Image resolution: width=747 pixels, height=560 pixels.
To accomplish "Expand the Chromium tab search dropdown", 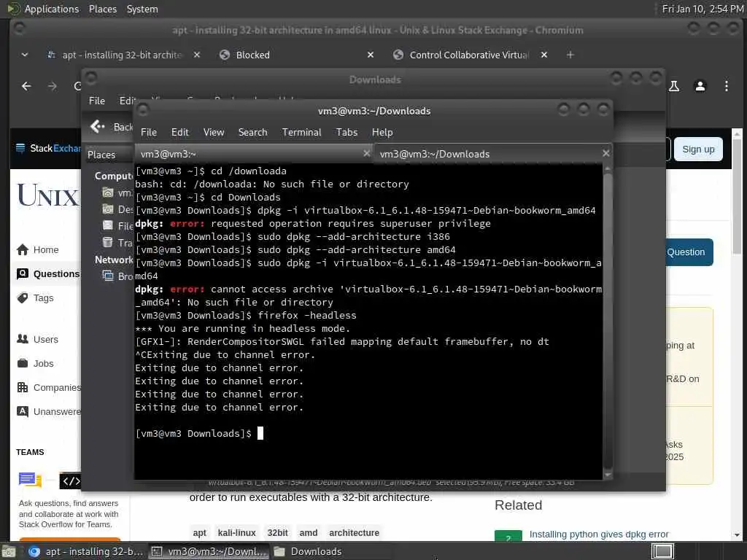I will click(25, 55).
